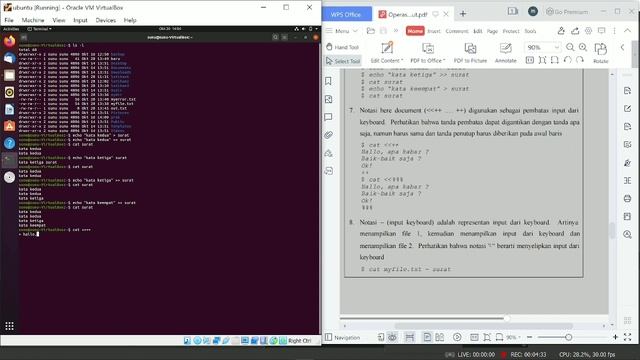Click the minus zoom button in status bar
The image size is (640, 360).
529,337
